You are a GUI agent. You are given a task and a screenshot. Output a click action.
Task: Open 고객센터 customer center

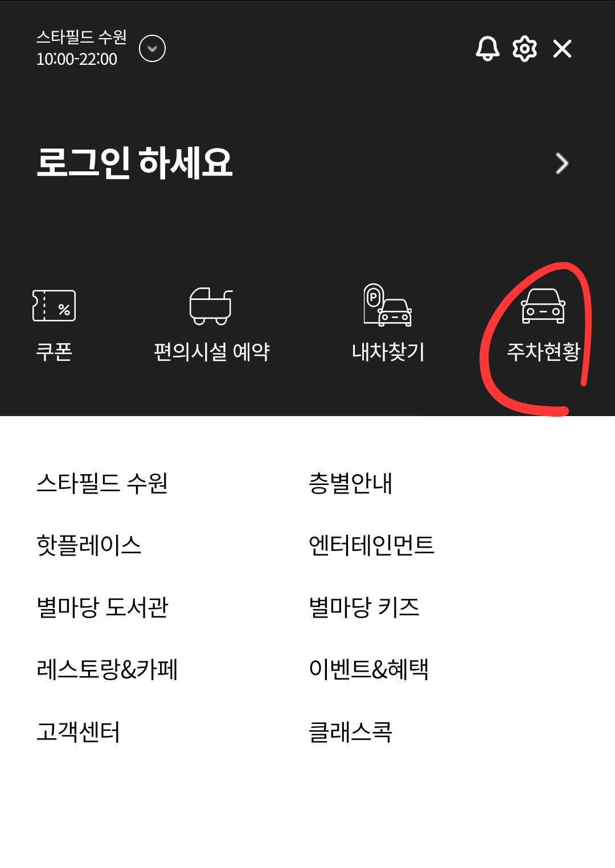click(78, 732)
